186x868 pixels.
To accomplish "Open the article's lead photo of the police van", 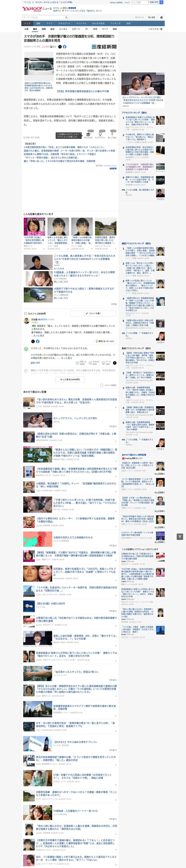I will tap(39, 66).
